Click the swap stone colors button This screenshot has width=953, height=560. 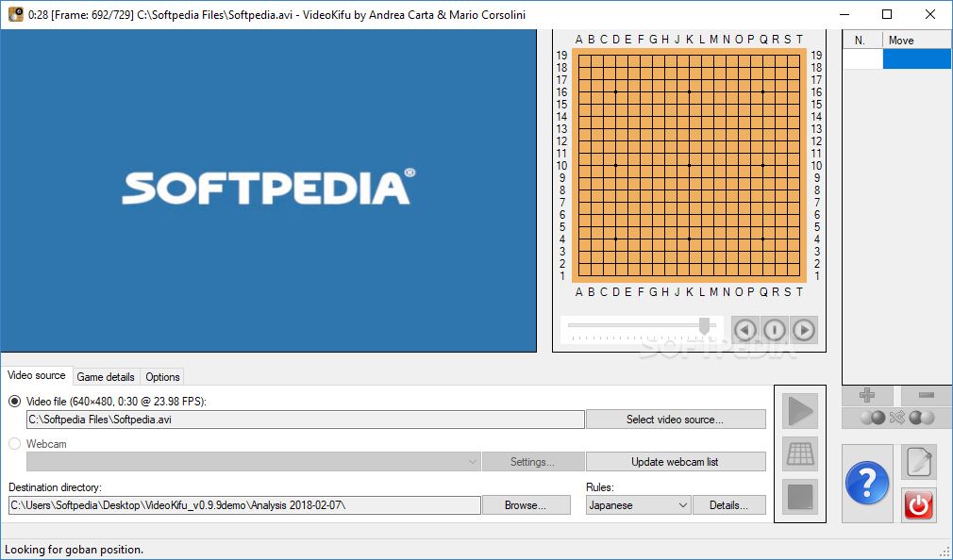pyautogui.click(x=897, y=418)
